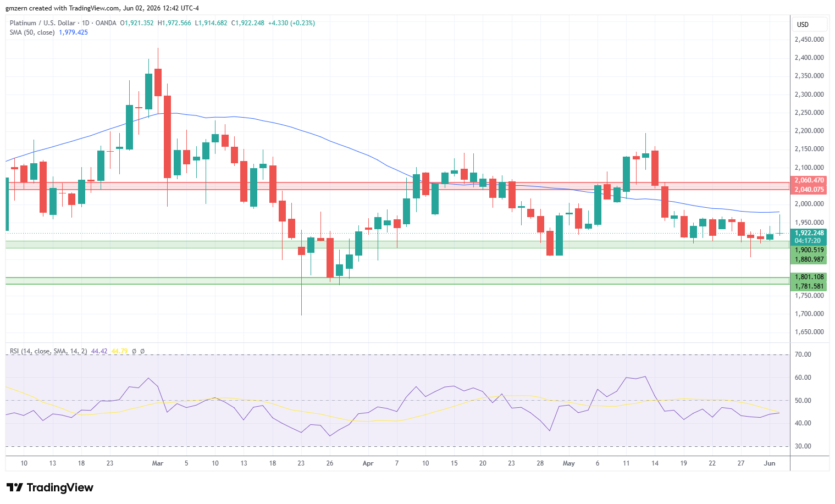The height and width of the screenshot is (504, 835).
Task: Click the RSI value 44.42
Action: click(x=99, y=351)
